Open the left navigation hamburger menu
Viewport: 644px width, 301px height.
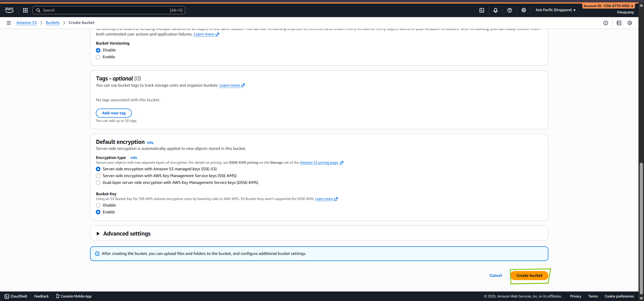coord(9,23)
